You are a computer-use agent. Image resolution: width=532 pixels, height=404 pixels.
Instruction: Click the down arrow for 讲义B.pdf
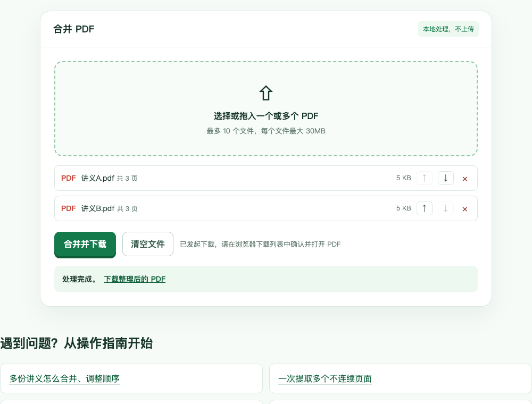[x=445, y=208]
